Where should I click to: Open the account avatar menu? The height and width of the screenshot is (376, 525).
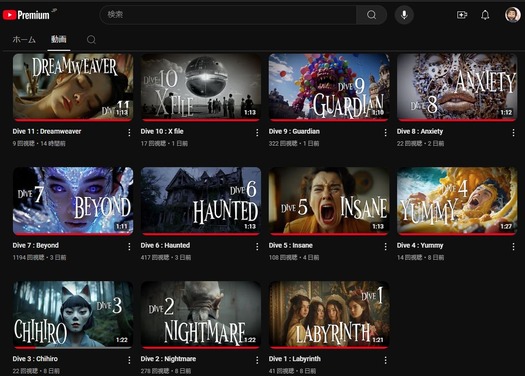[512, 15]
